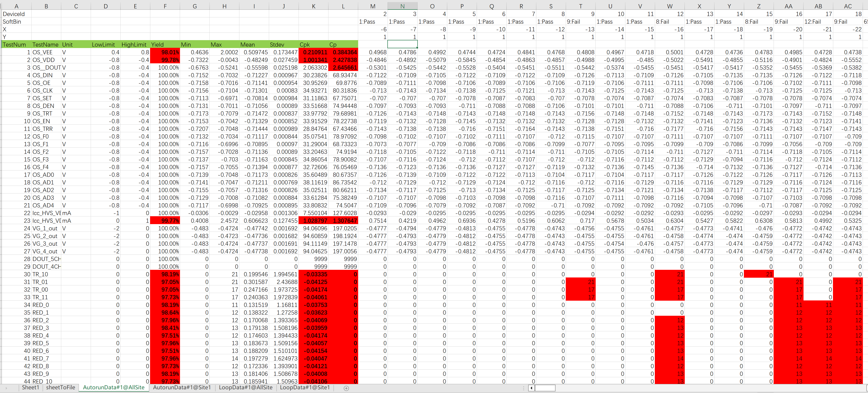Select the DeviceId cell
Screen dimensions: 868x393
coord(16,14)
